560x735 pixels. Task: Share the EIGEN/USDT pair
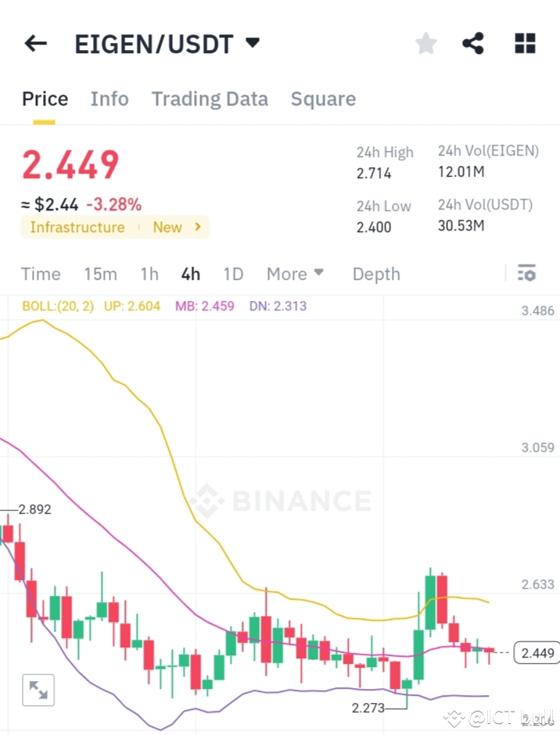(x=472, y=43)
